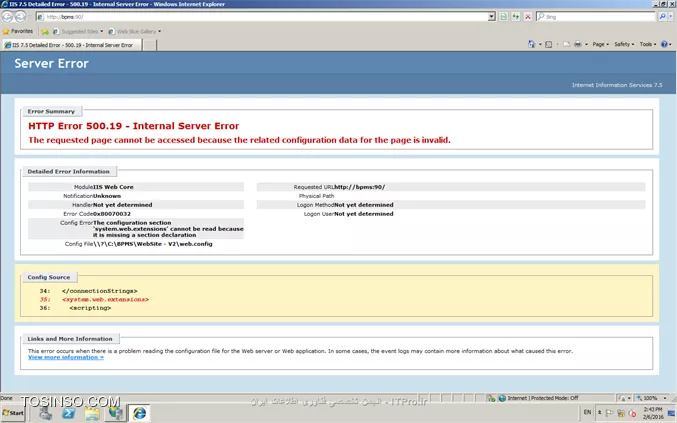Viewport: 677px width, 423px height.
Task: Click Internet Information Services 7.5 text
Action: [x=617, y=85]
